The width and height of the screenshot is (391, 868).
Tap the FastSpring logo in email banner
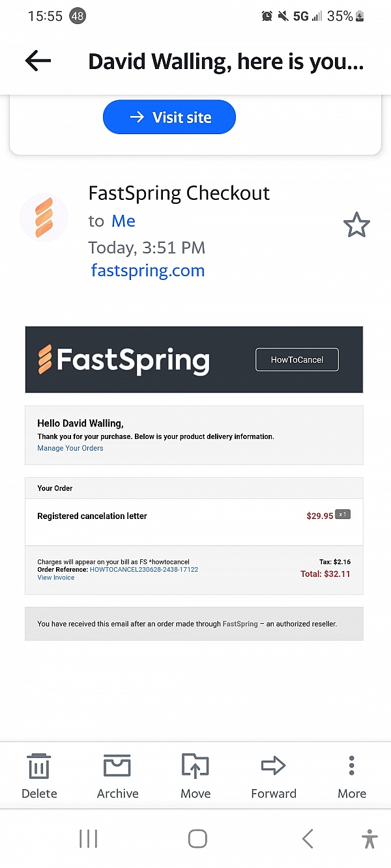[124, 360]
